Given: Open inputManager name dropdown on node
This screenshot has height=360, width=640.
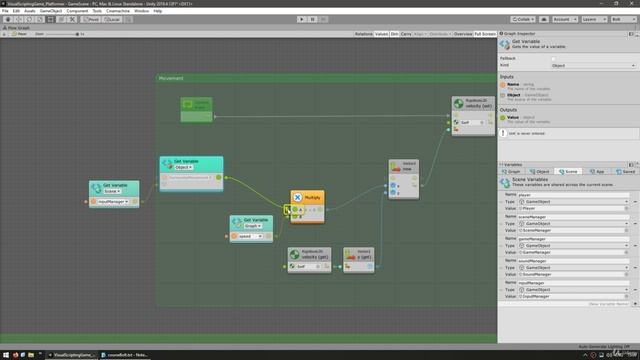Looking at the screenshot, I should [113, 202].
